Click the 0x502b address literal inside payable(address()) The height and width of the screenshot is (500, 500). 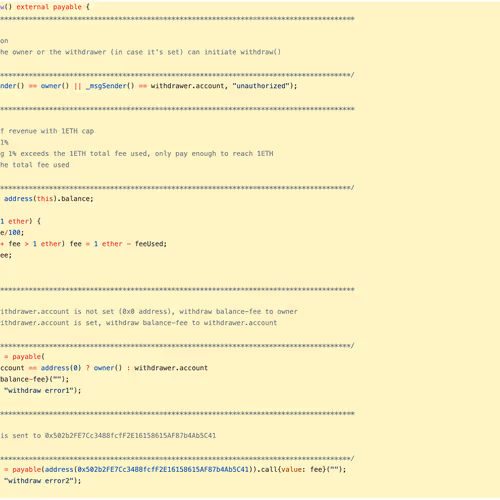(x=163, y=469)
